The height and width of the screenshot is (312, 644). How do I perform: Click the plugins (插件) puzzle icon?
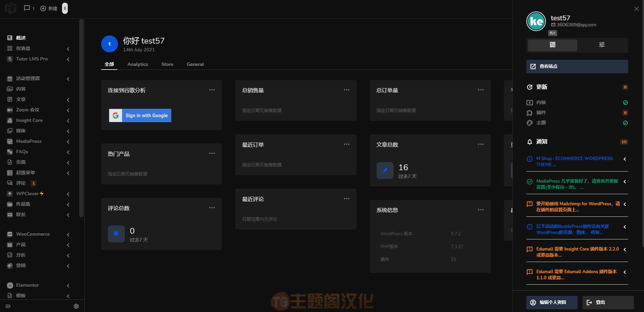[x=530, y=113]
